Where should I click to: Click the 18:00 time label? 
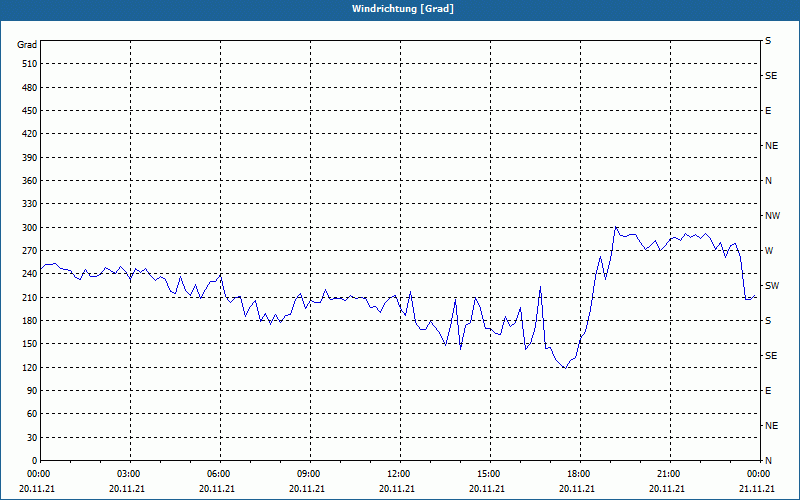tap(580, 474)
